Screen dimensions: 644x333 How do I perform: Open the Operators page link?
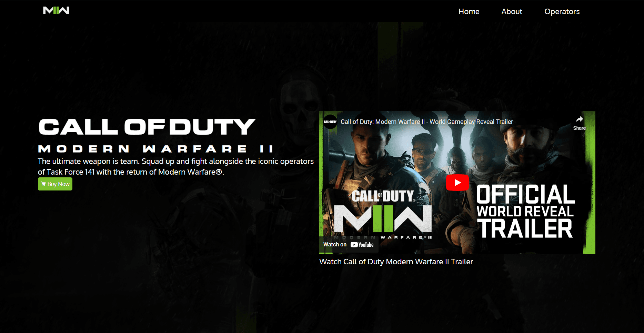coord(562,11)
